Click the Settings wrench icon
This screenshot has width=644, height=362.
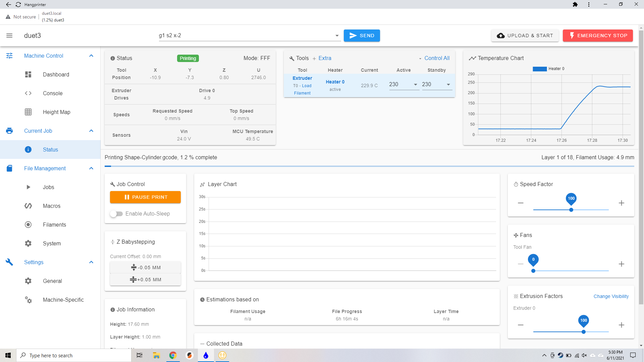(9, 262)
